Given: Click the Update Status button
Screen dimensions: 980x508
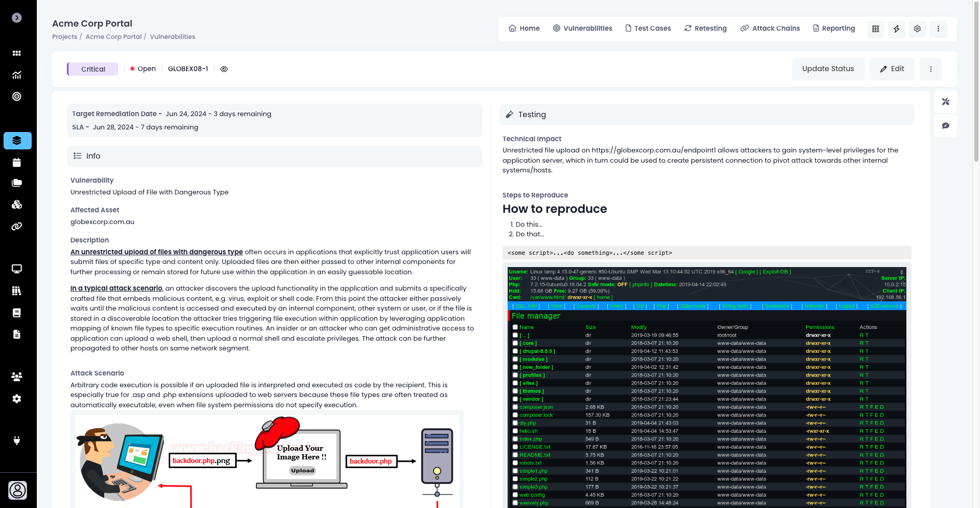Looking at the screenshot, I should (828, 69).
